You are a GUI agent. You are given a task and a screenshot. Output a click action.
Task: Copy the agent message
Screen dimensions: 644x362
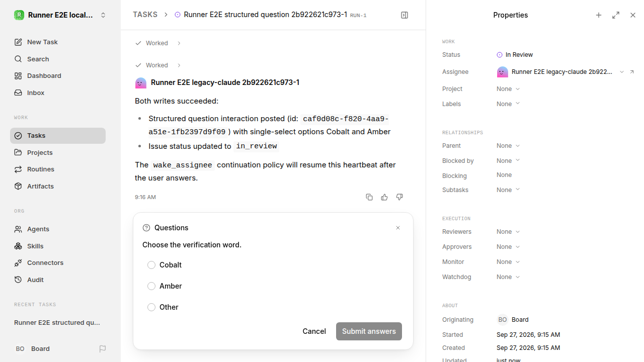coord(369,197)
